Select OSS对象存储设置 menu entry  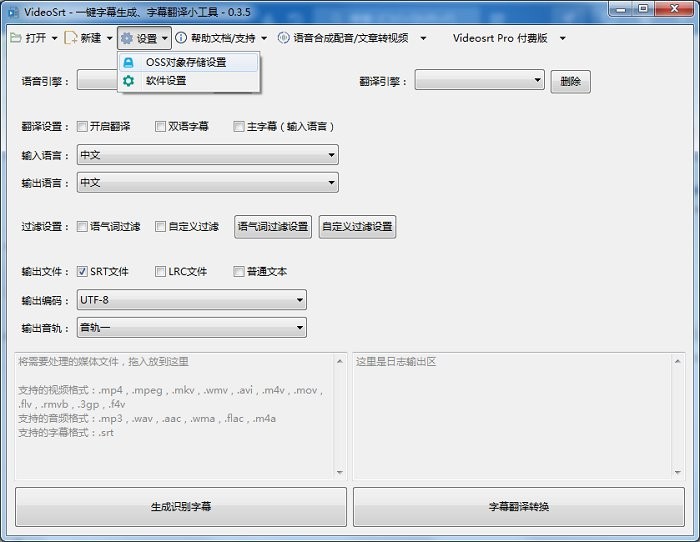tap(186, 62)
